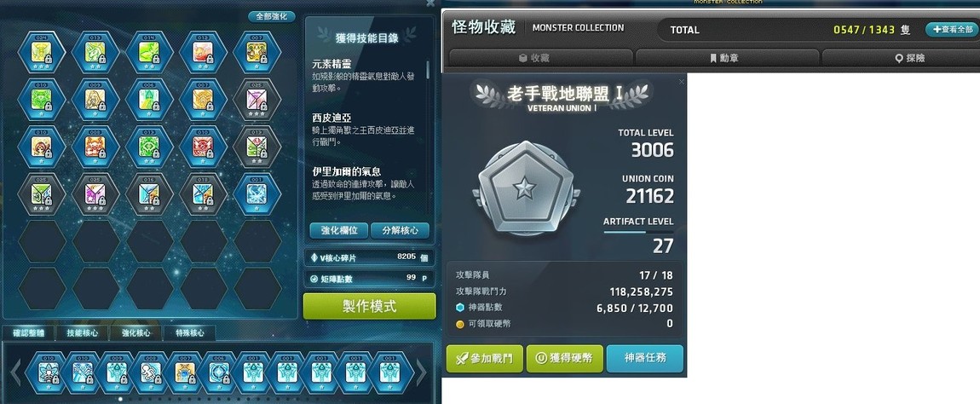
Task: Switch to the 技能核心 tab
Action: point(83,333)
